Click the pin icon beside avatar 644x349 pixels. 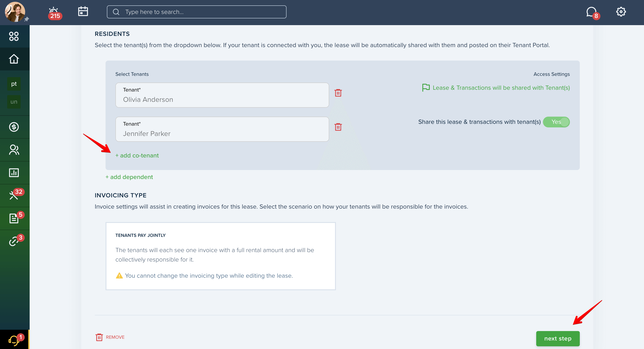pos(27,19)
